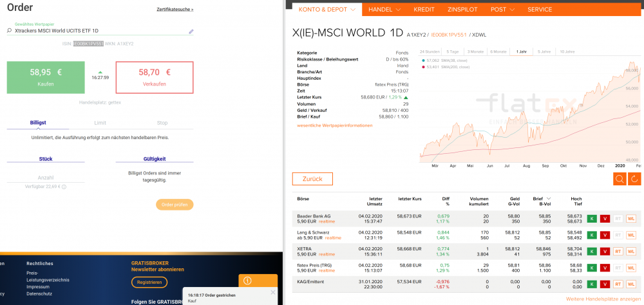The width and height of the screenshot is (644, 305).
Task: Click green K buy icon for KAG/Emittent
Action: point(592,284)
